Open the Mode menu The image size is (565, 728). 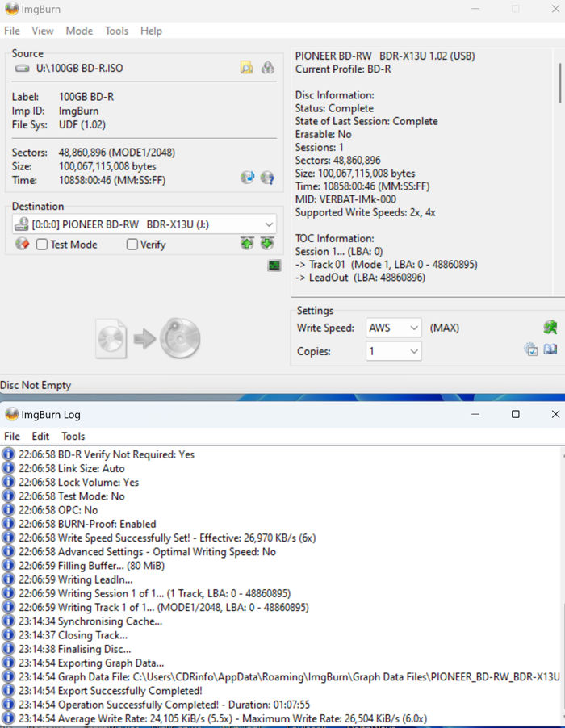(x=79, y=31)
